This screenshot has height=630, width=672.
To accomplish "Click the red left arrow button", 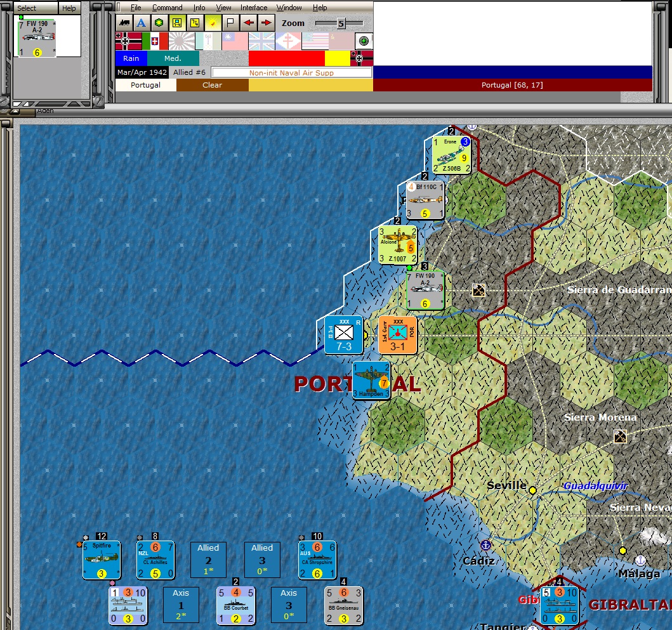I will tap(248, 23).
